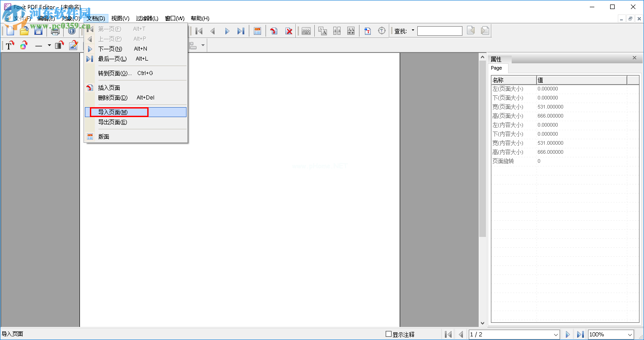Click the circled T toolbar icon

coord(382,31)
